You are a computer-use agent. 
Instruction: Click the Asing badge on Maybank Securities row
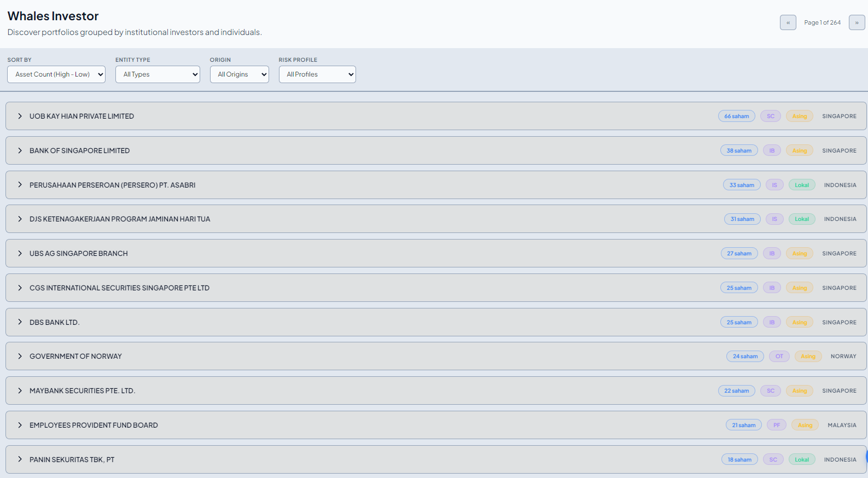click(800, 390)
